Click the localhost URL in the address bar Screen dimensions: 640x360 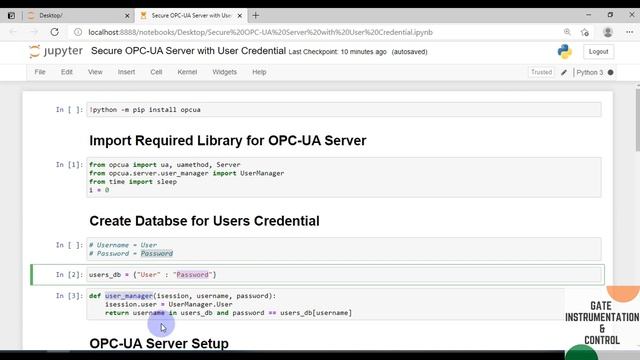pyautogui.click(x=260, y=32)
